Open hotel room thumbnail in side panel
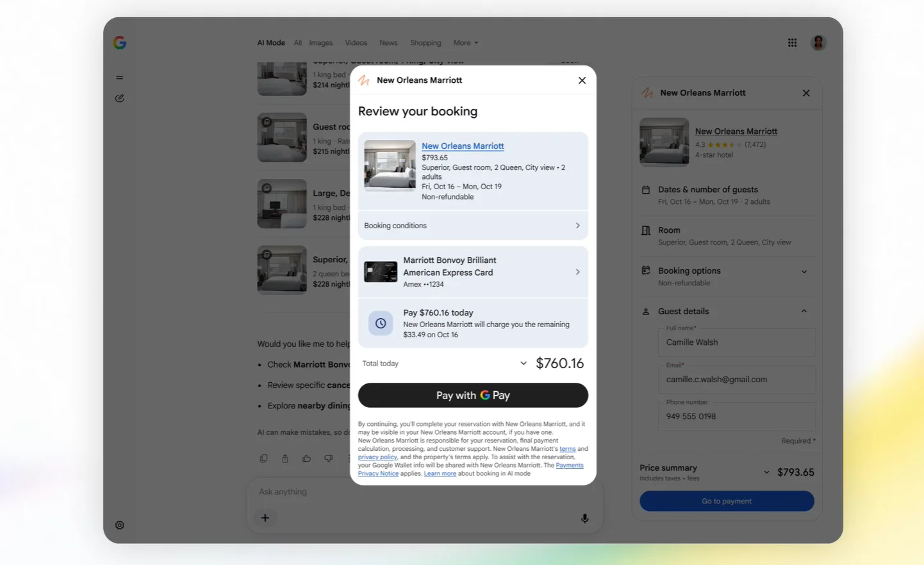 pyautogui.click(x=664, y=142)
